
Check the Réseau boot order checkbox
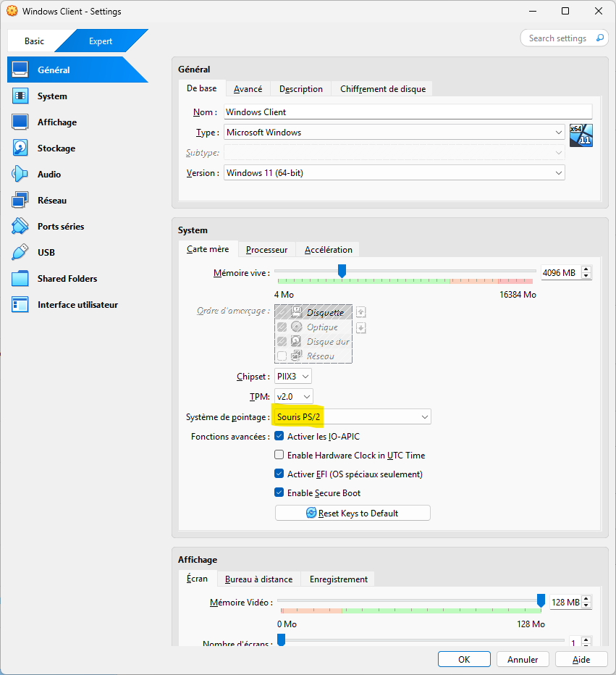point(282,356)
